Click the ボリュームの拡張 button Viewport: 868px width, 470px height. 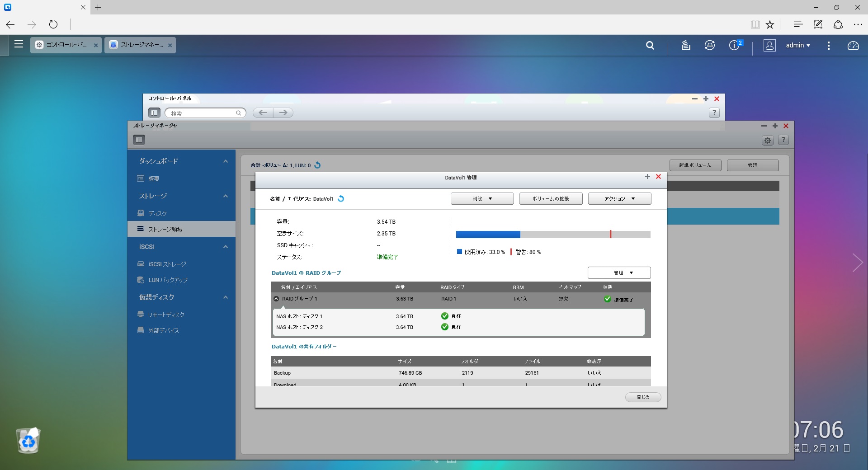[551, 199]
